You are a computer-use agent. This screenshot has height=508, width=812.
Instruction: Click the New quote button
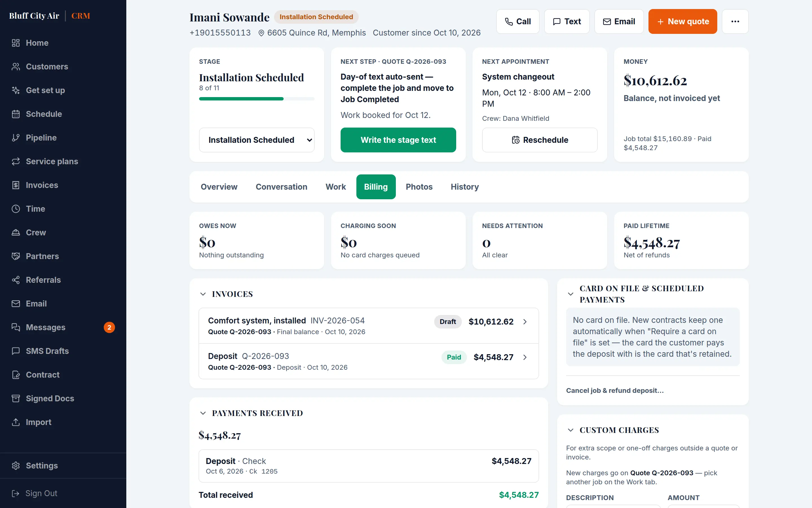[683, 21]
